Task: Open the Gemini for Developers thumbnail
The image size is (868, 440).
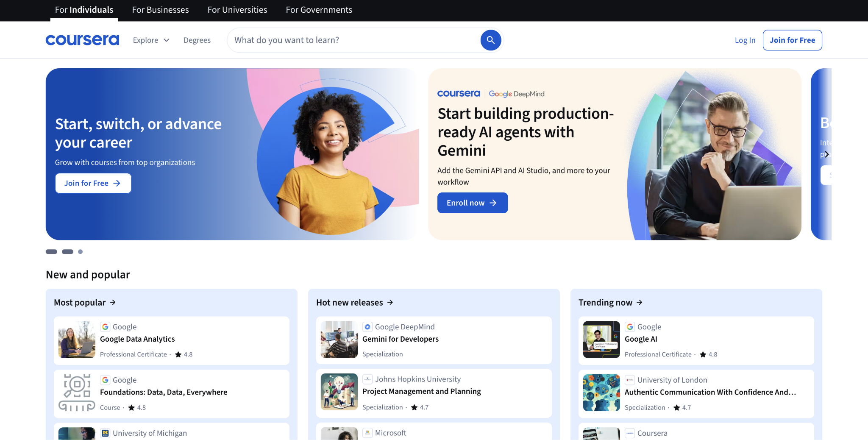Action: point(339,340)
